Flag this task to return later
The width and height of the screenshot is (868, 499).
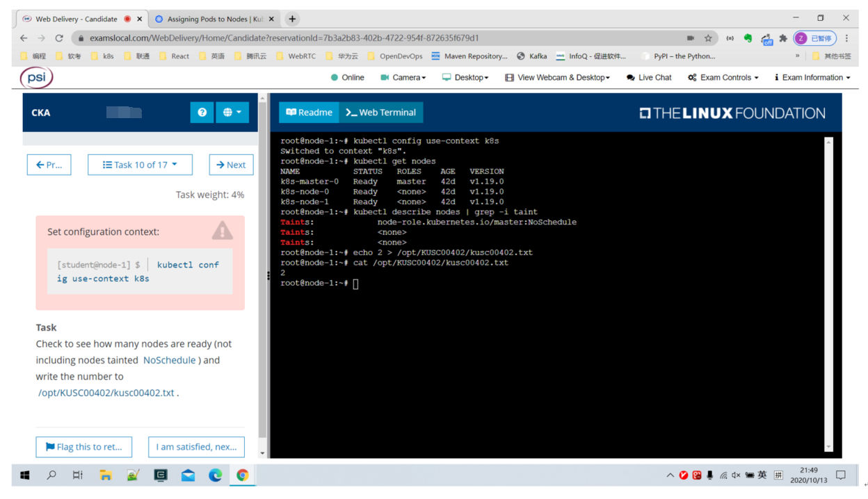pyautogui.click(x=84, y=447)
